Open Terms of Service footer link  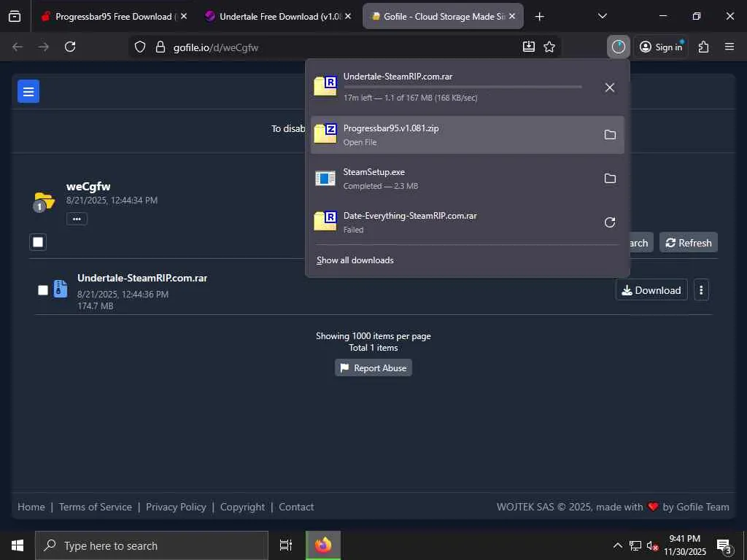(96, 507)
